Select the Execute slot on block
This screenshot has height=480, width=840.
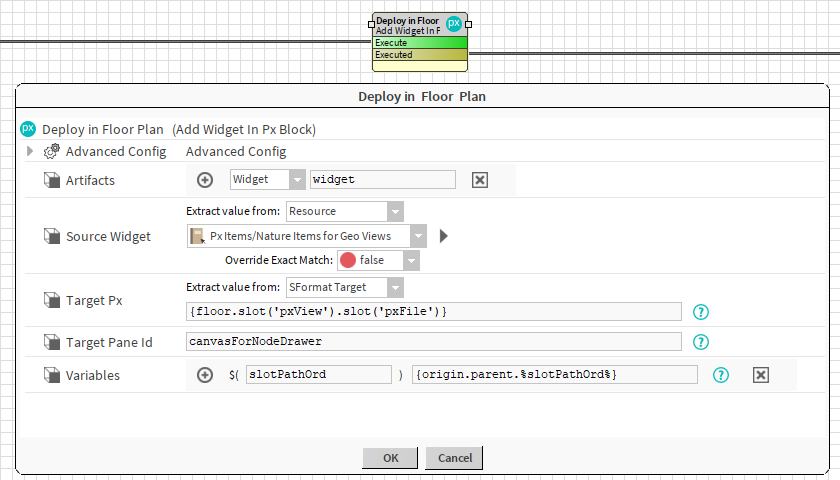click(419, 43)
